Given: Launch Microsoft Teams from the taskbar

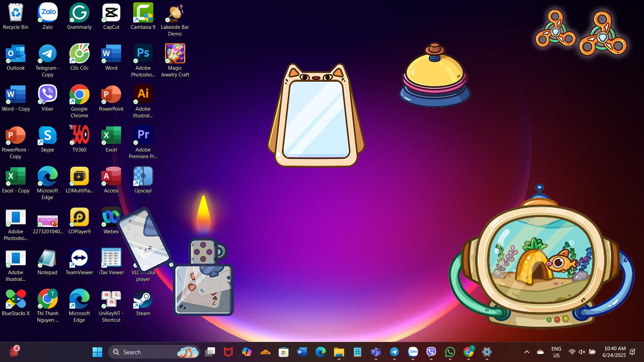Looking at the screenshot, I should [376, 352].
